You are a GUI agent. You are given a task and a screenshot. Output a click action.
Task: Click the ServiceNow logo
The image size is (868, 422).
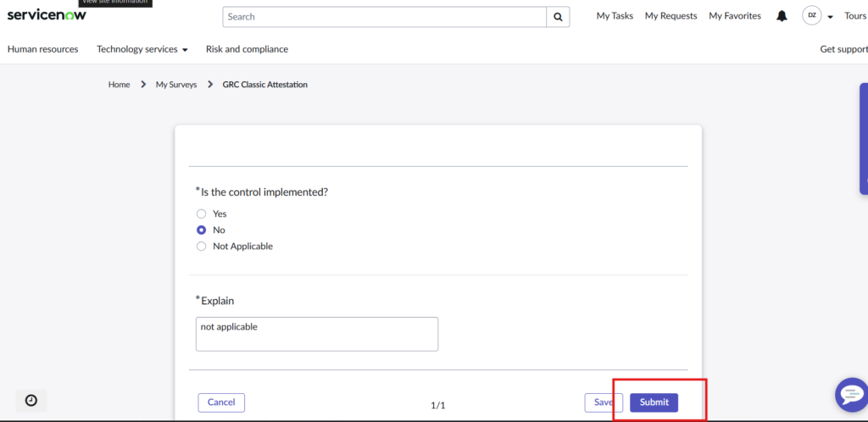(x=47, y=15)
